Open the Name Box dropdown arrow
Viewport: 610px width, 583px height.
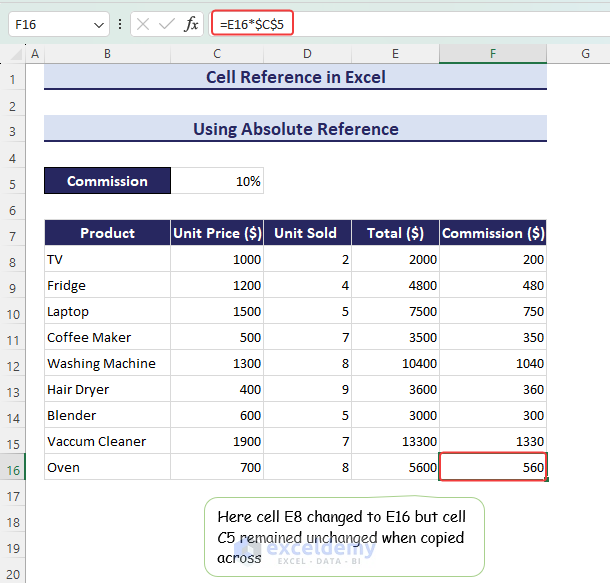(97, 24)
